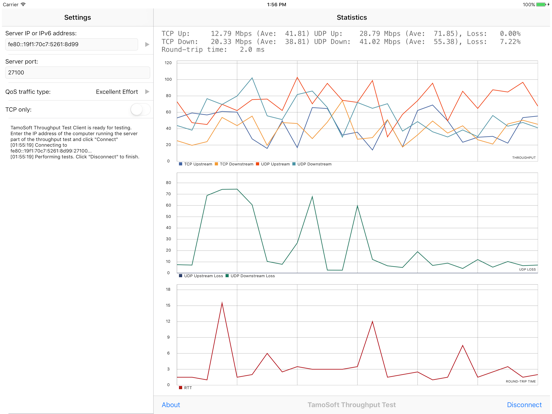
Task: Tap the Wi-Fi icon in status bar
Action: (x=23, y=4)
